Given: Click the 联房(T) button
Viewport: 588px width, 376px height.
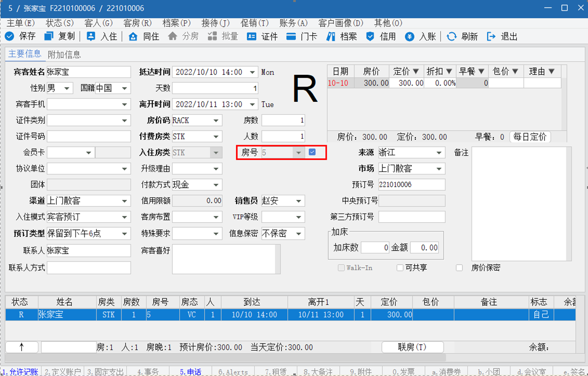Looking at the screenshot, I should (412, 347).
